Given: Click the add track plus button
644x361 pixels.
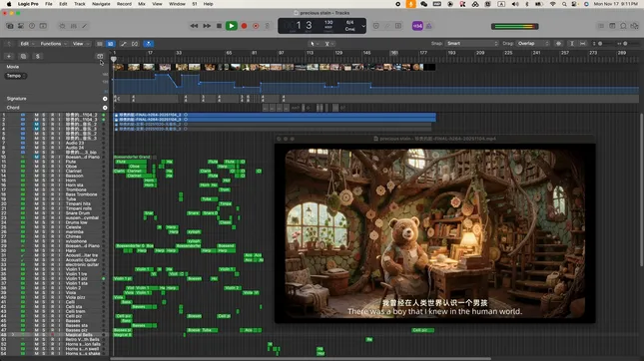Looking at the screenshot, I should coord(9,56).
